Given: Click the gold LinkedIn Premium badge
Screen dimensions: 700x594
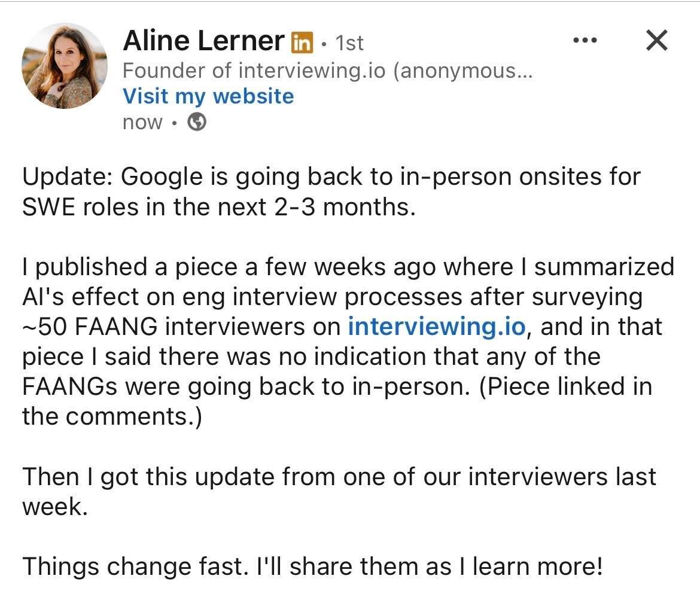Looking at the screenshot, I should [x=302, y=42].
